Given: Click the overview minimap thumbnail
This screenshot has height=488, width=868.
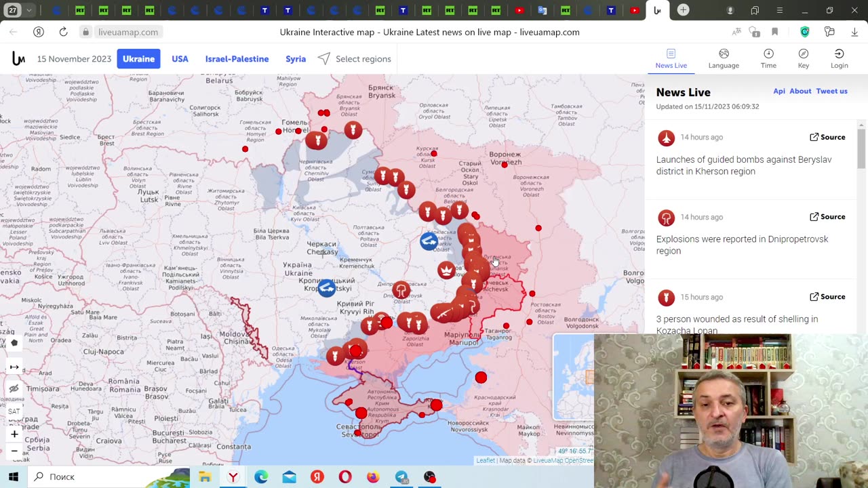Looking at the screenshot, I should point(574,378).
